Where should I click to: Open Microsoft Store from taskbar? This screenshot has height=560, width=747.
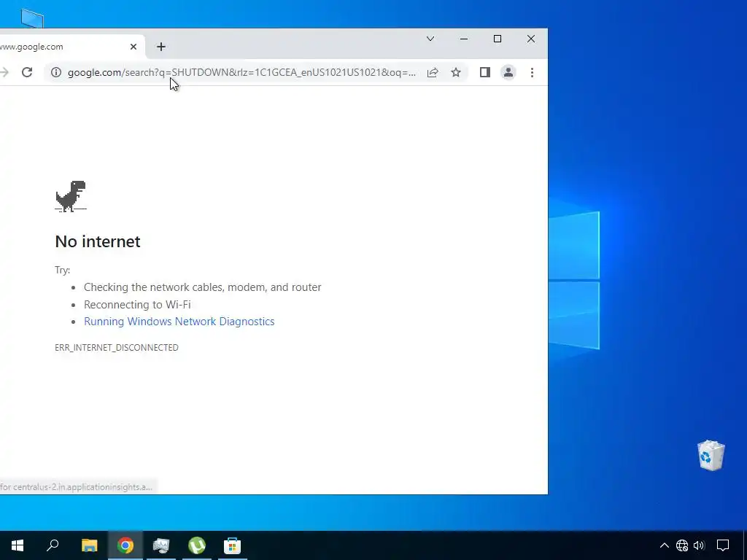pyautogui.click(x=233, y=545)
